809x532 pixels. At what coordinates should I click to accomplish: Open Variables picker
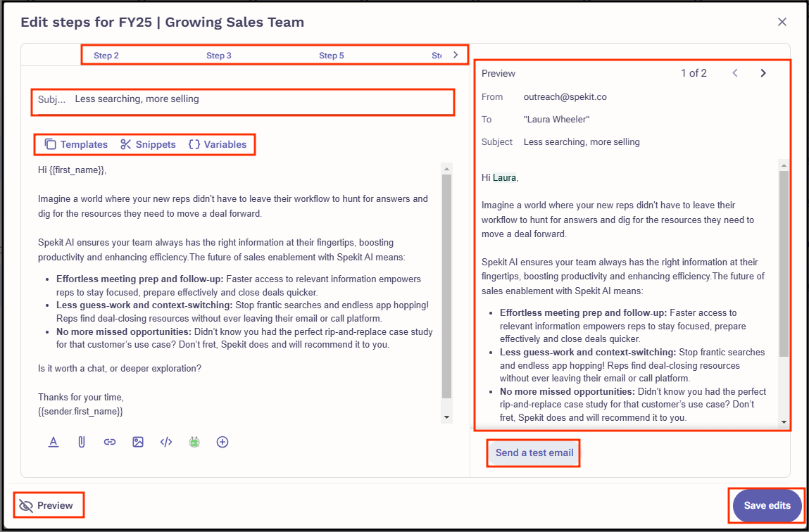click(x=218, y=144)
